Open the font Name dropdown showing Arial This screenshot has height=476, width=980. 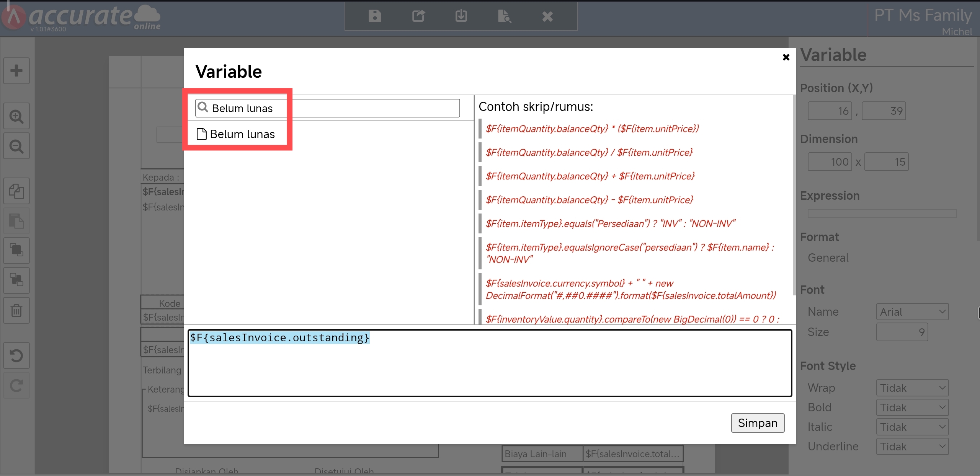pos(912,312)
